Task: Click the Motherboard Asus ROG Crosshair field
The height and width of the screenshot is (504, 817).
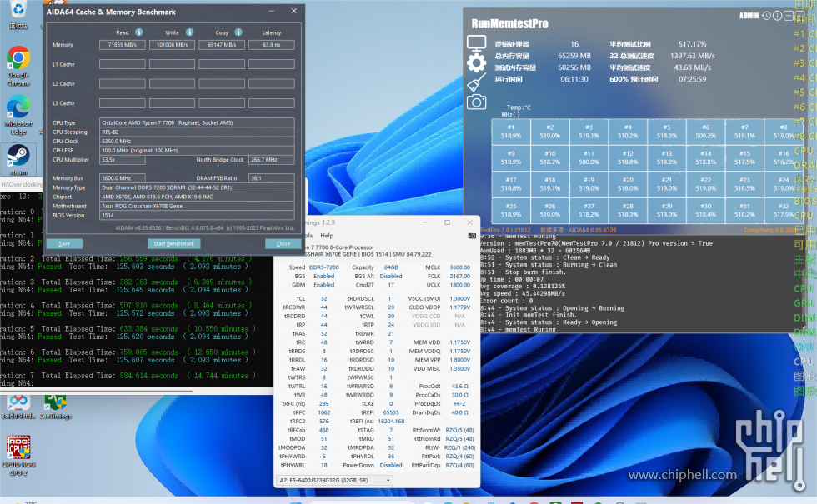Action: (x=197, y=207)
